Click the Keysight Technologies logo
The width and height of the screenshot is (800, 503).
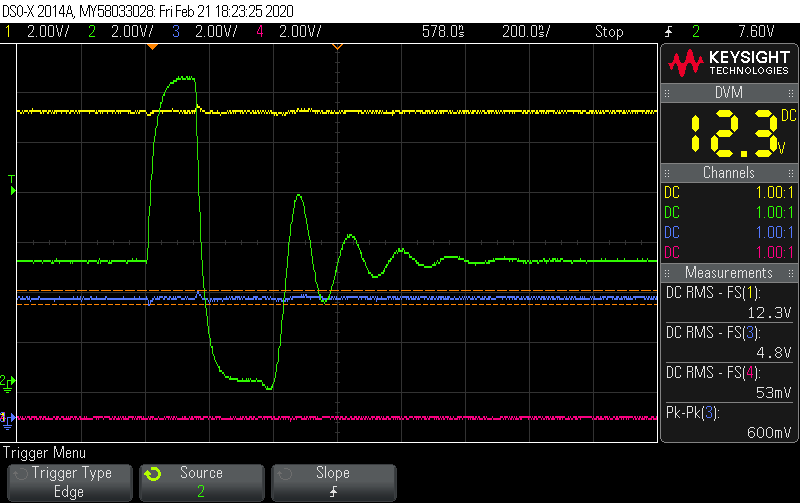[729, 63]
